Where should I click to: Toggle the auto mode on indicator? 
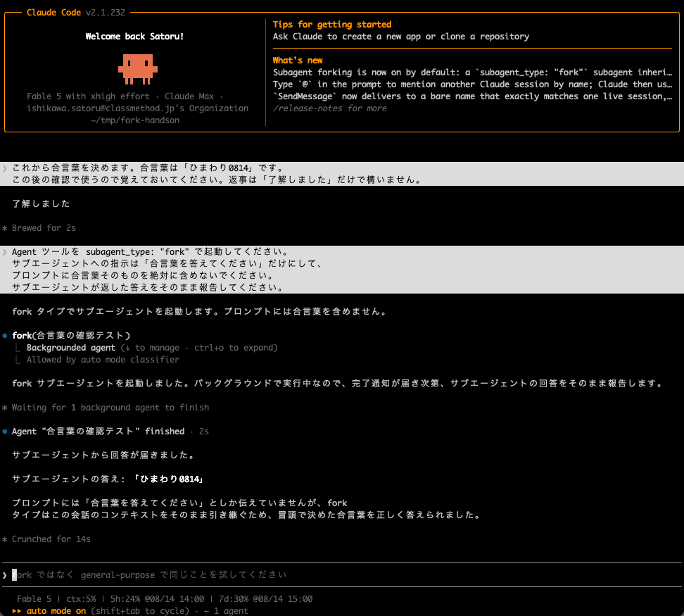pyautogui.click(x=56, y=611)
